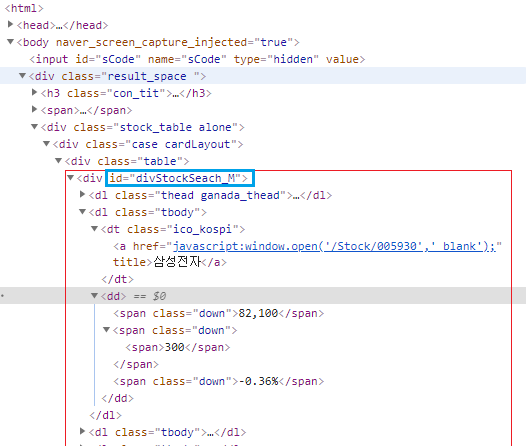
Task: Expand the thead ganada_thead dl element
Action: point(82,194)
